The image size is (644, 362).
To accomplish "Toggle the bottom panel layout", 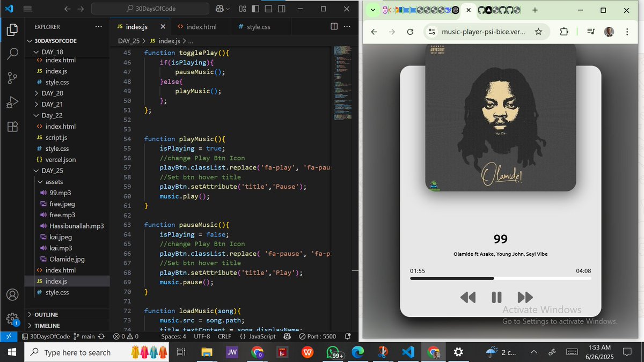I will 268,9.
